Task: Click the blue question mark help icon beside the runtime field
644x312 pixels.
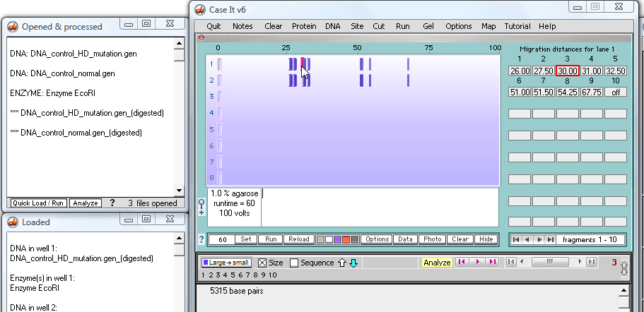Action: (201, 239)
